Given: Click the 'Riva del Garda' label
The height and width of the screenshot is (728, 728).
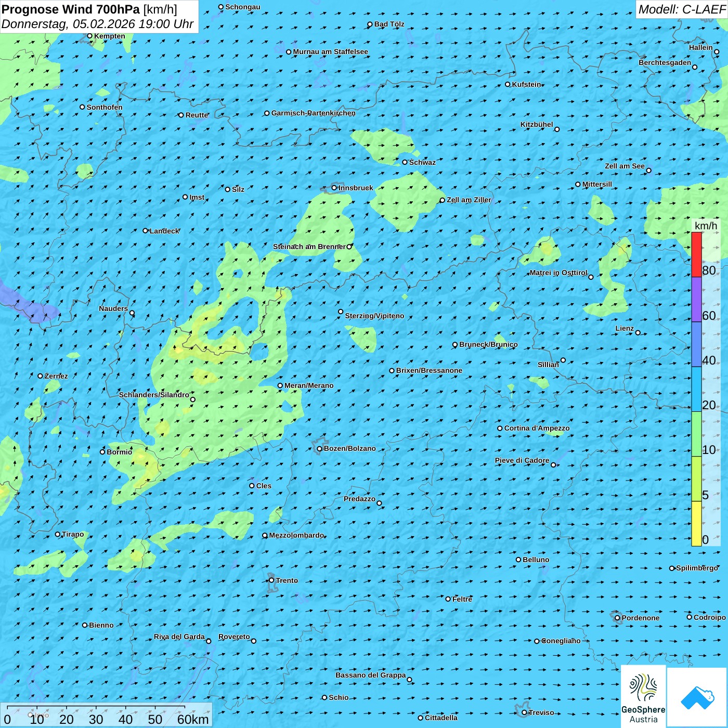Looking at the screenshot, I should [x=179, y=636].
